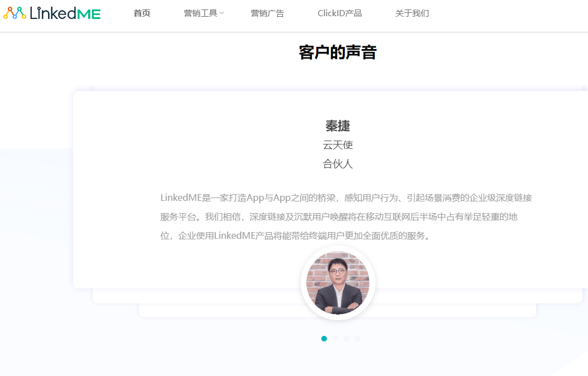Viewport: 588px width, 376px height.
Task: Click the testimonial paragraph starting with LinkedME是一家
Action: point(346,216)
